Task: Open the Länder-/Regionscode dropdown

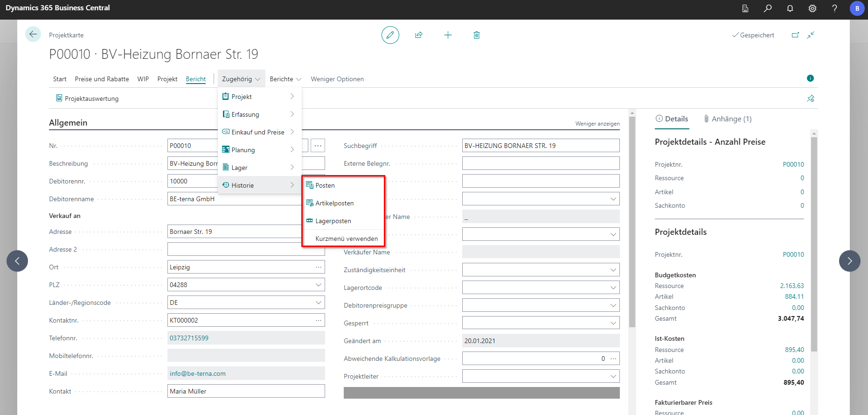Action: [x=319, y=302]
